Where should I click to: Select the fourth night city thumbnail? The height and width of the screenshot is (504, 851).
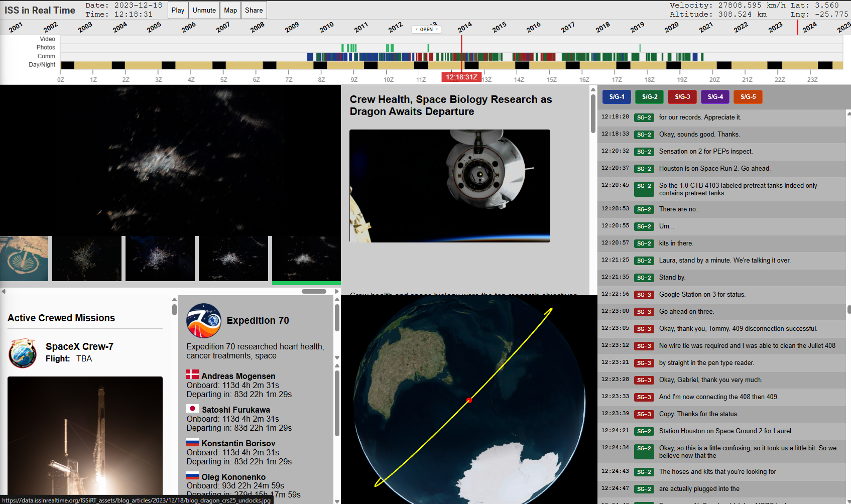pos(233,259)
